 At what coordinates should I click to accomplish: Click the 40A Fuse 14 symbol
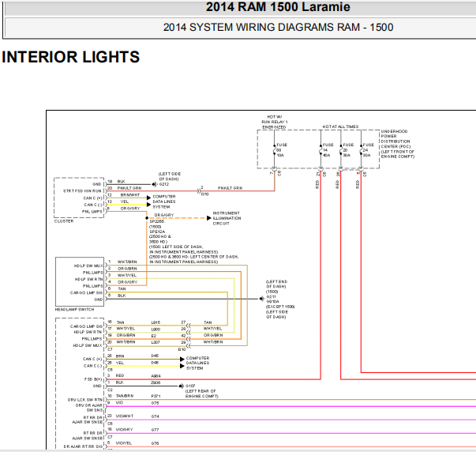320,150
